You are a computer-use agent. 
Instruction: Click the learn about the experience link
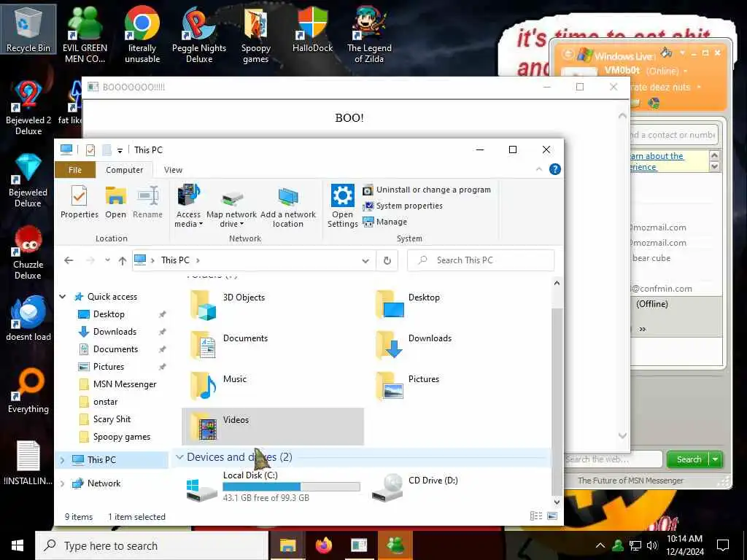[657, 161]
